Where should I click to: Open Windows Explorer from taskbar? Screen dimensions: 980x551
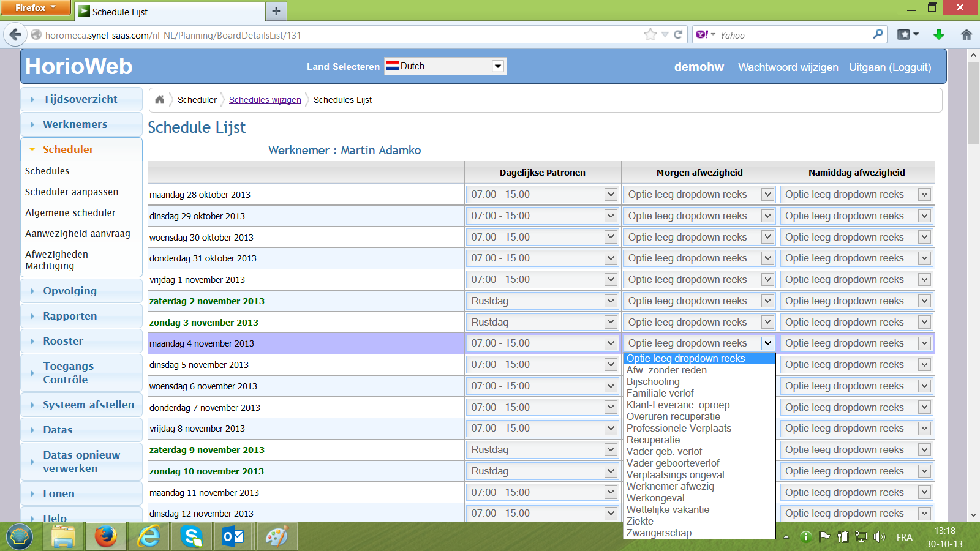click(x=63, y=537)
